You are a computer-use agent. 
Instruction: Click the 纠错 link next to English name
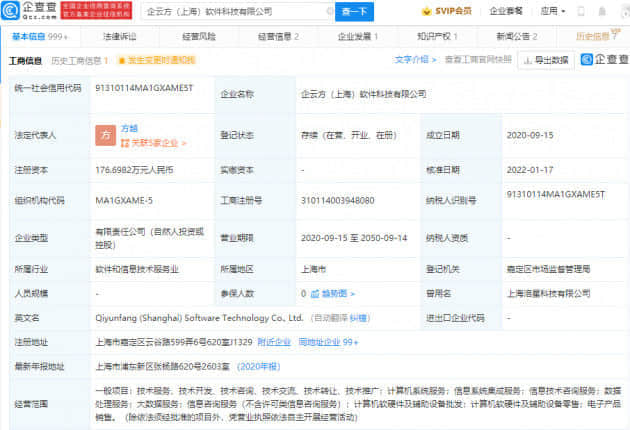tap(358, 318)
